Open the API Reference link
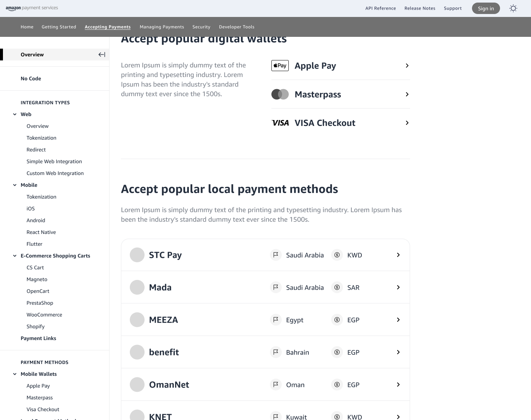531x420 pixels. (381, 8)
